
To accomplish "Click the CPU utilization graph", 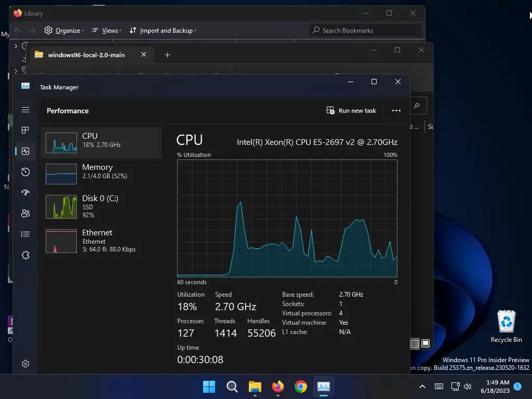I will click(287, 219).
